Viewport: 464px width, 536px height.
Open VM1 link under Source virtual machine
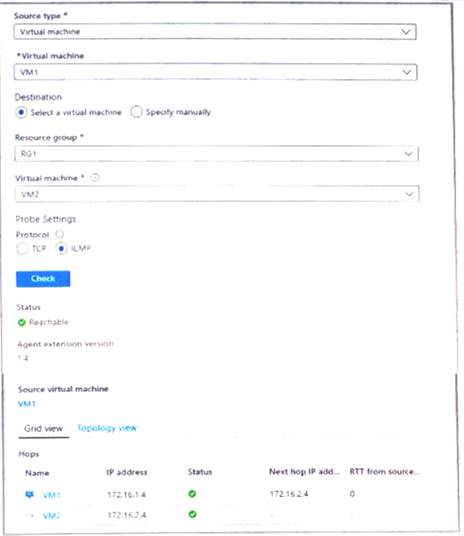coord(27,404)
